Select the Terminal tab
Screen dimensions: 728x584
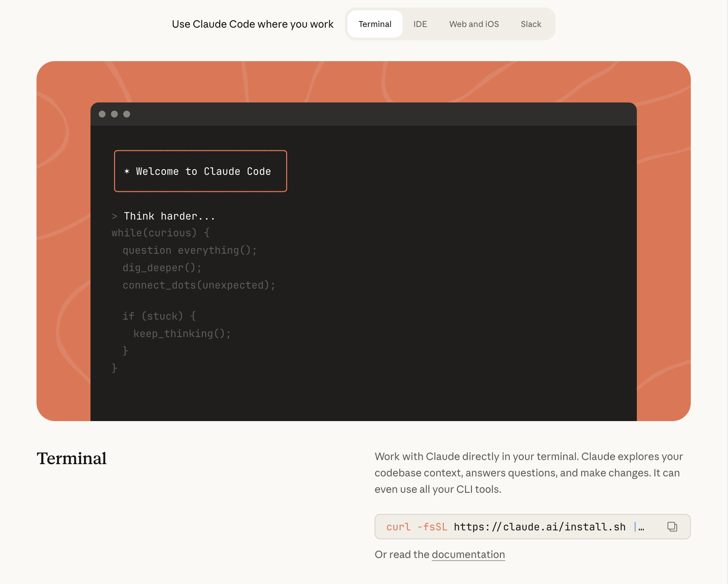(375, 24)
